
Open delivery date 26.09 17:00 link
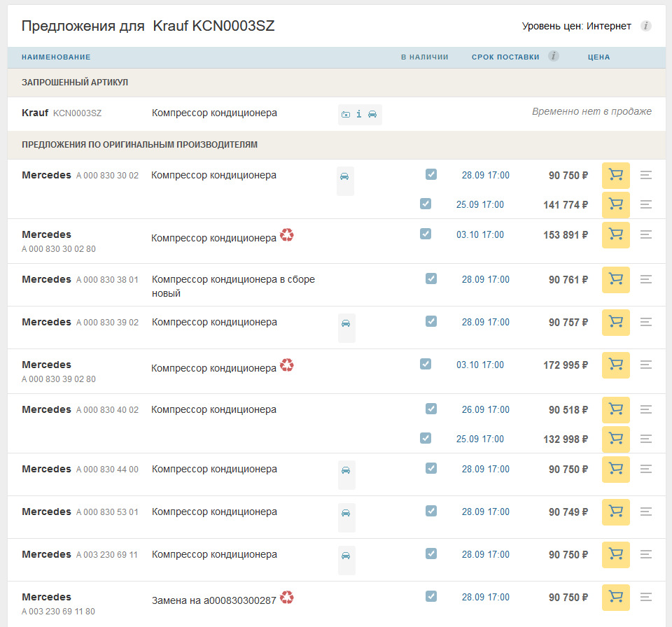[x=486, y=409]
